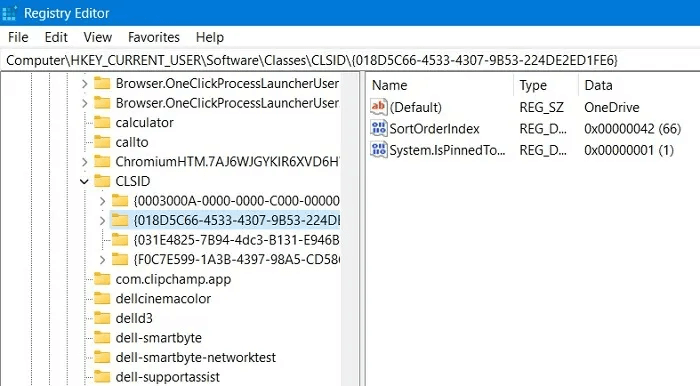Select the com.clipchamp.app key label
The image size is (700, 386).
pyautogui.click(x=173, y=279)
